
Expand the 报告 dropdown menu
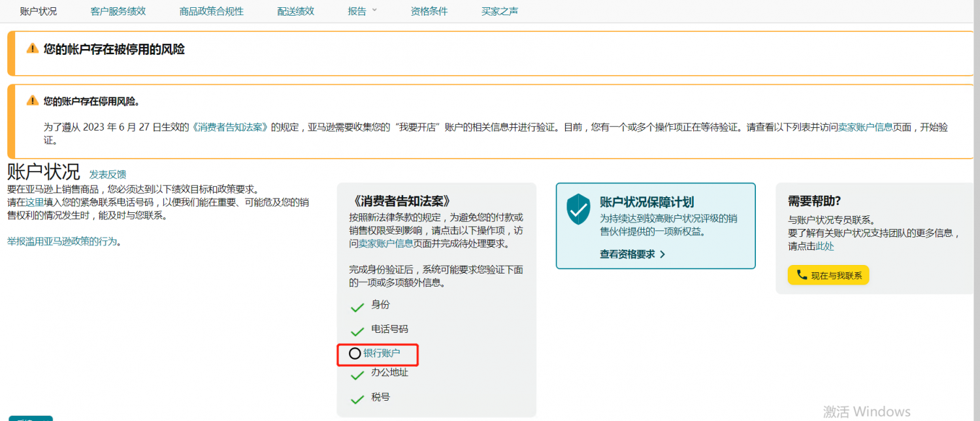tap(363, 11)
